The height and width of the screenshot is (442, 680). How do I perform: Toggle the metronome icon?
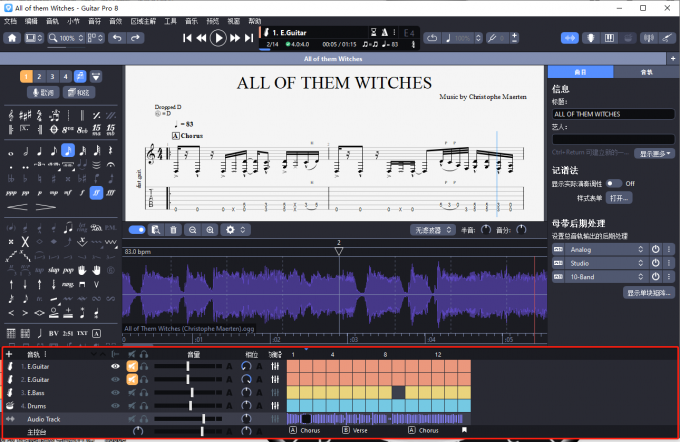click(x=384, y=32)
